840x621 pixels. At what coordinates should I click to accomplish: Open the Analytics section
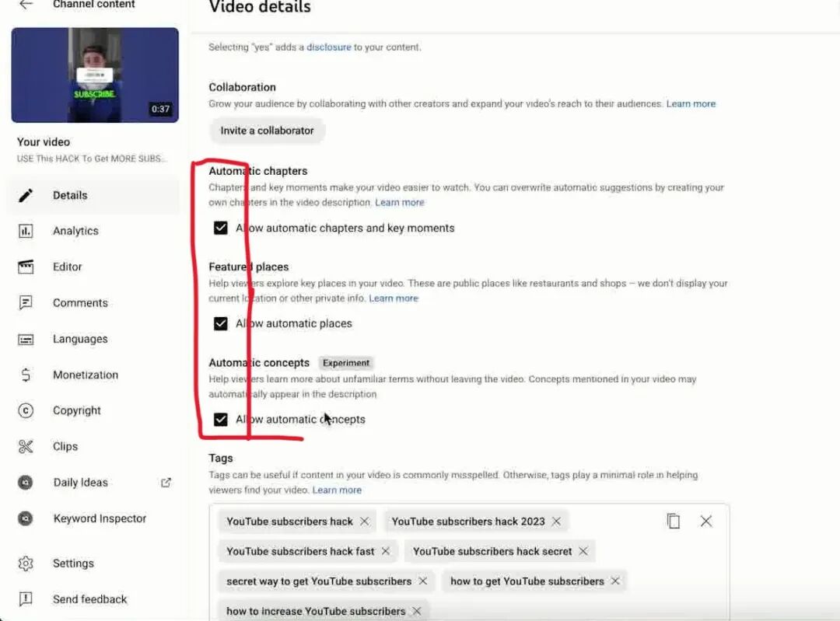point(75,231)
